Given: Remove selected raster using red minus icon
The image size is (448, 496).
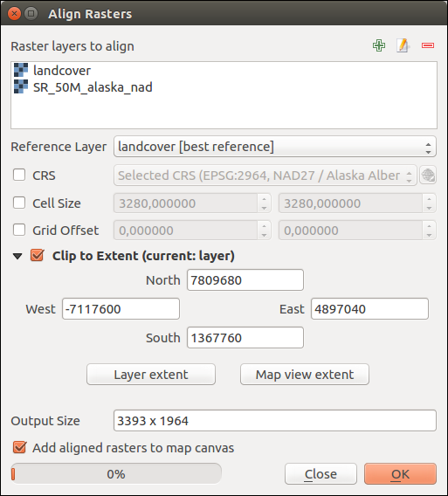Looking at the screenshot, I should (x=428, y=45).
